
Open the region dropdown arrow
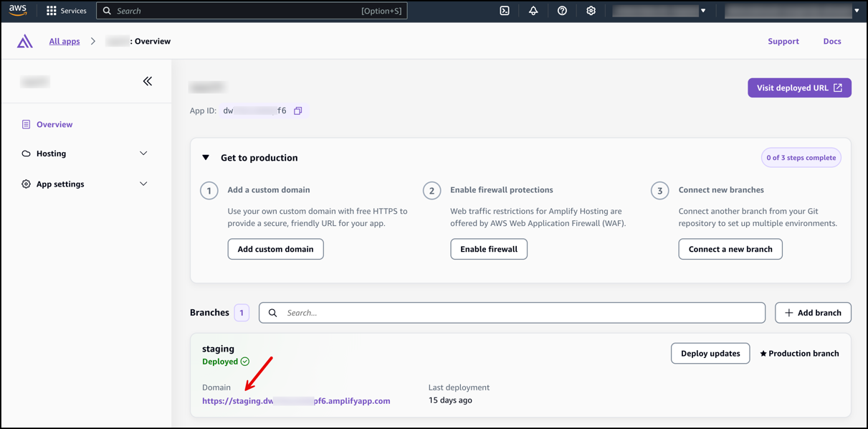pos(703,11)
